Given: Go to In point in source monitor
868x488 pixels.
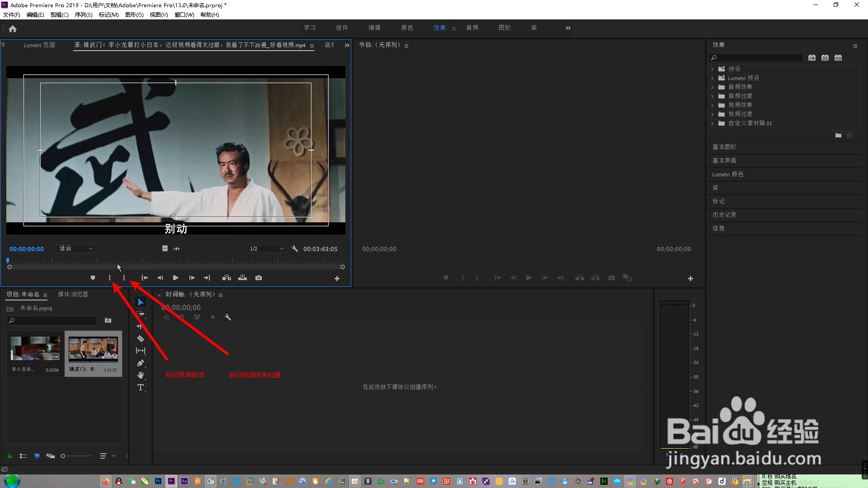Looking at the screenshot, I should coord(145,278).
